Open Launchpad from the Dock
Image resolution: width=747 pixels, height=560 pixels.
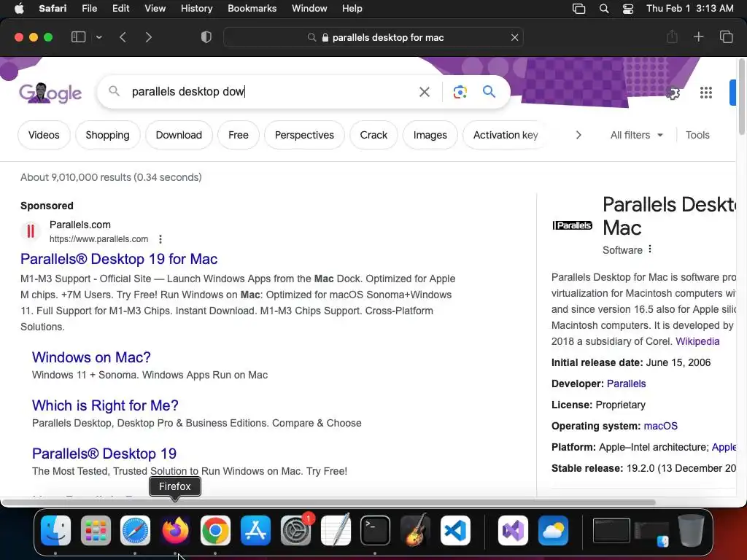coord(96,530)
